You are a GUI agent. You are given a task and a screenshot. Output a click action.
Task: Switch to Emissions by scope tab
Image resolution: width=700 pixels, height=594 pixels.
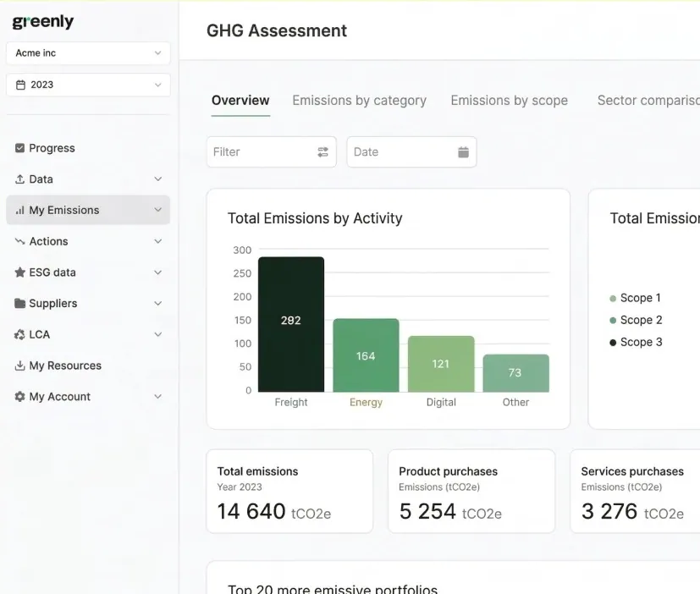(x=510, y=101)
